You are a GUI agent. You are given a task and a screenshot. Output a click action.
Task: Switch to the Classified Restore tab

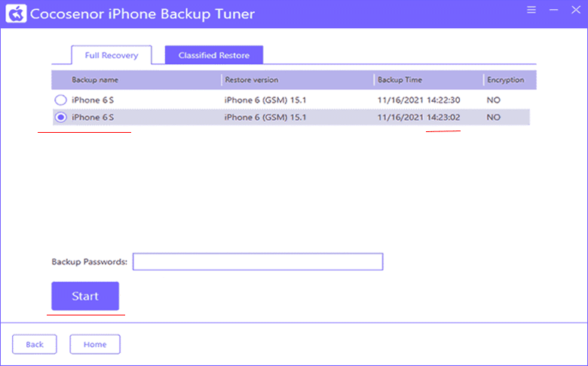click(x=214, y=55)
